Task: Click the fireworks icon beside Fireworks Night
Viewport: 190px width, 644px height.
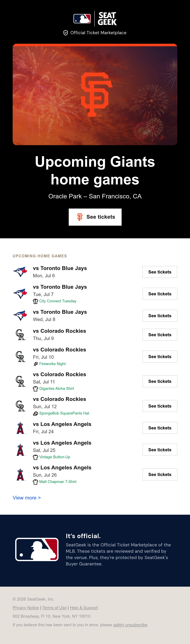Action: (35, 364)
